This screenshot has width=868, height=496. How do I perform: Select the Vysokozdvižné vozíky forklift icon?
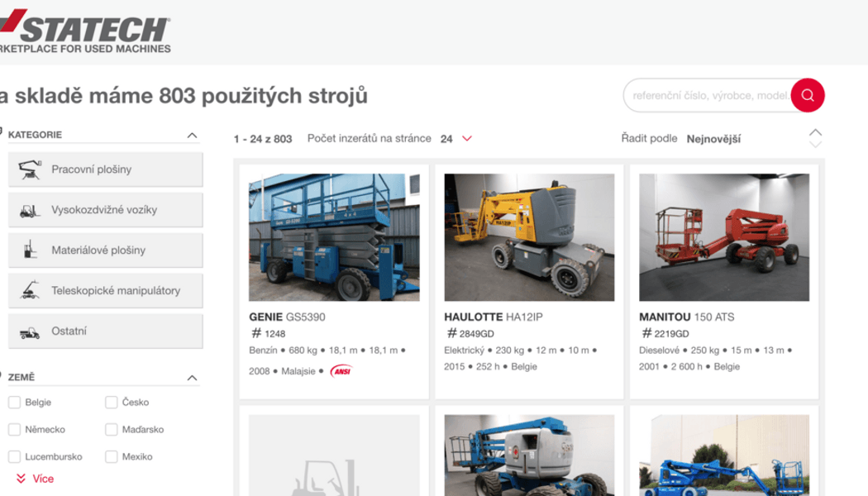31,210
